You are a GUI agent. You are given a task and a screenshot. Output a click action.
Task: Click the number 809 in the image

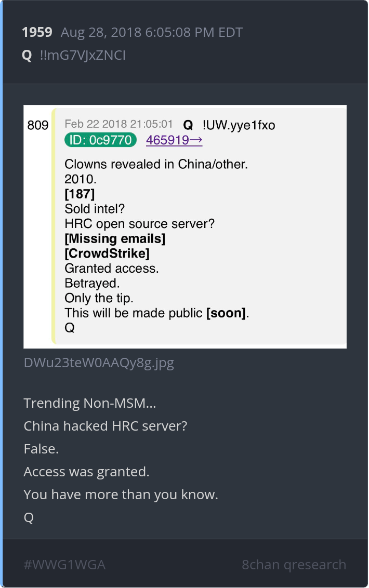click(37, 125)
